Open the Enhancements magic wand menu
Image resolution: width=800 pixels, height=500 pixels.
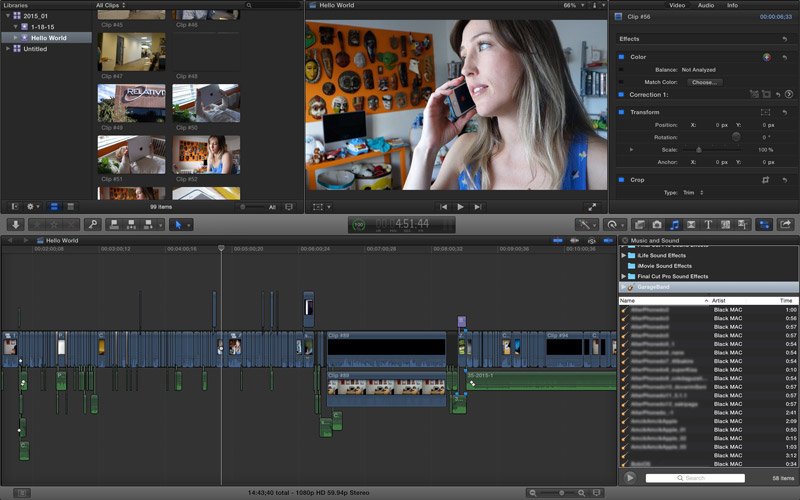point(586,224)
